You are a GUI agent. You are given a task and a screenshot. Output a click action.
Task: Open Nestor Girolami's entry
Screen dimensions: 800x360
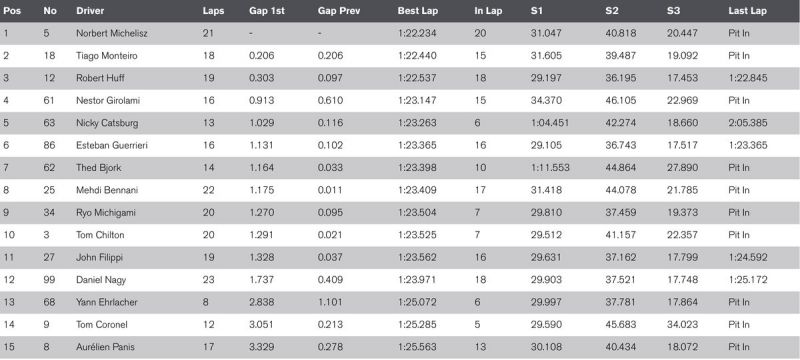click(108, 100)
